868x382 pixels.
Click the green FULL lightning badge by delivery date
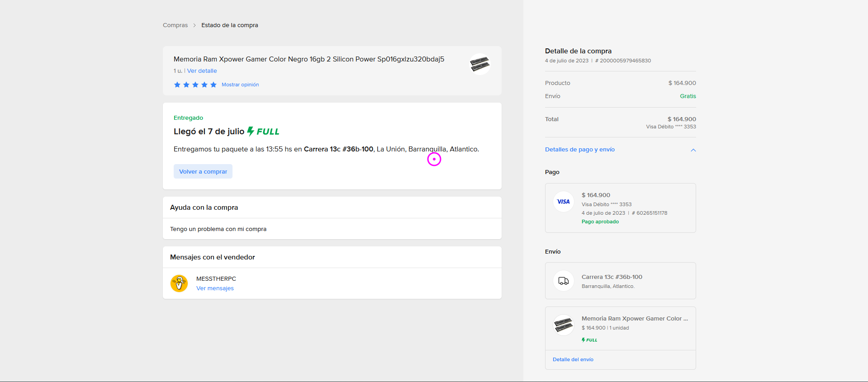point(263,132)
